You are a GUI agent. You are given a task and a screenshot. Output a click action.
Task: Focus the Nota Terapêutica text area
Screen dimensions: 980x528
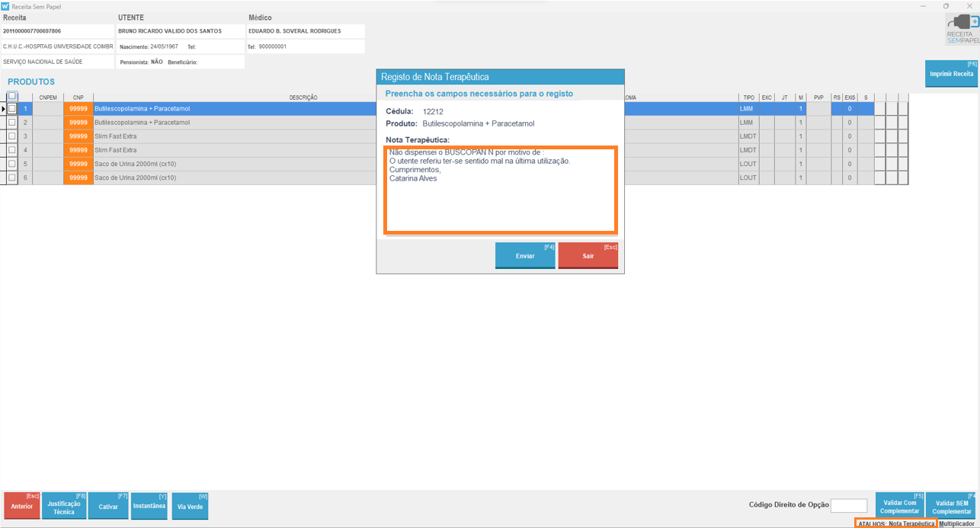(x=500, y=190)
